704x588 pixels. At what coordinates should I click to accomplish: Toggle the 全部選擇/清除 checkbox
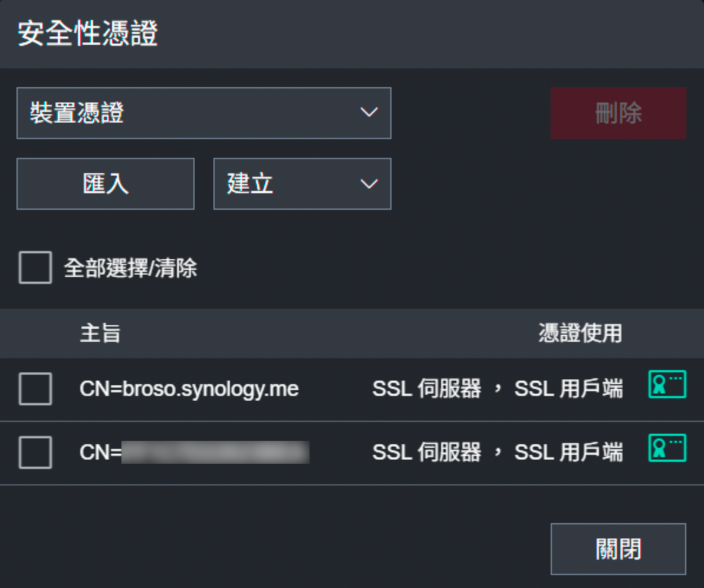[x=35, y=268]
